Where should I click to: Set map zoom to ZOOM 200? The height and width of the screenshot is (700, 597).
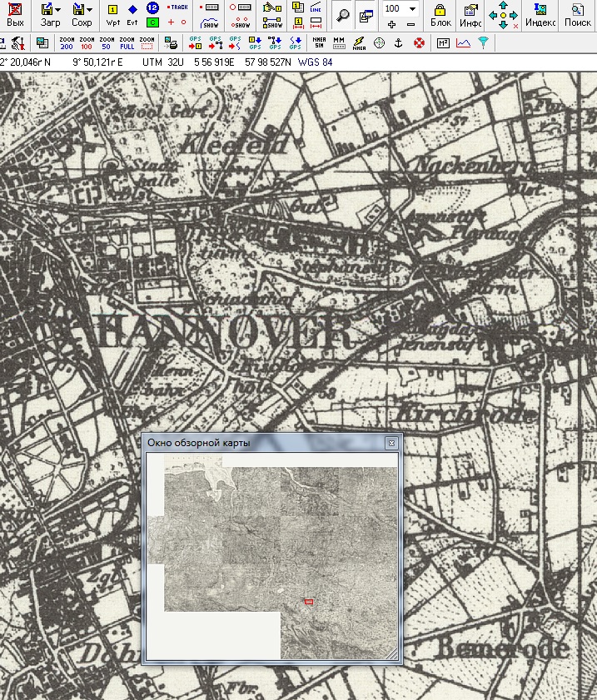click(67, 42)
